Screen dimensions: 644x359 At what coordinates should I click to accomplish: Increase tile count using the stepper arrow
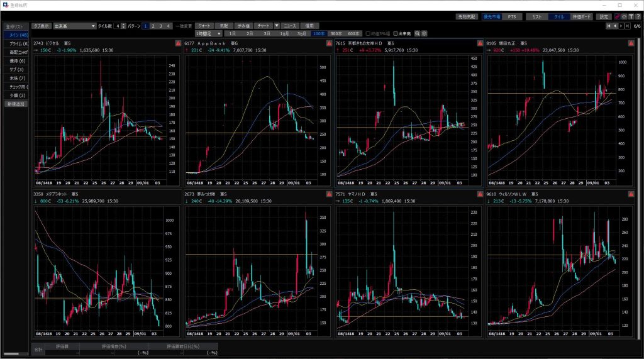pos(123,24)
